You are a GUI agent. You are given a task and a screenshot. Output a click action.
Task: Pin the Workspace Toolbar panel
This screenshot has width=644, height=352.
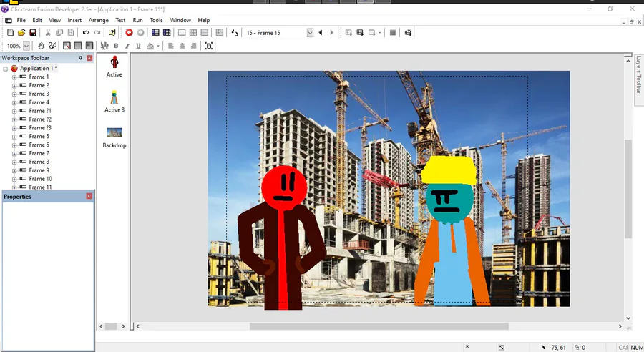(80, 58)
